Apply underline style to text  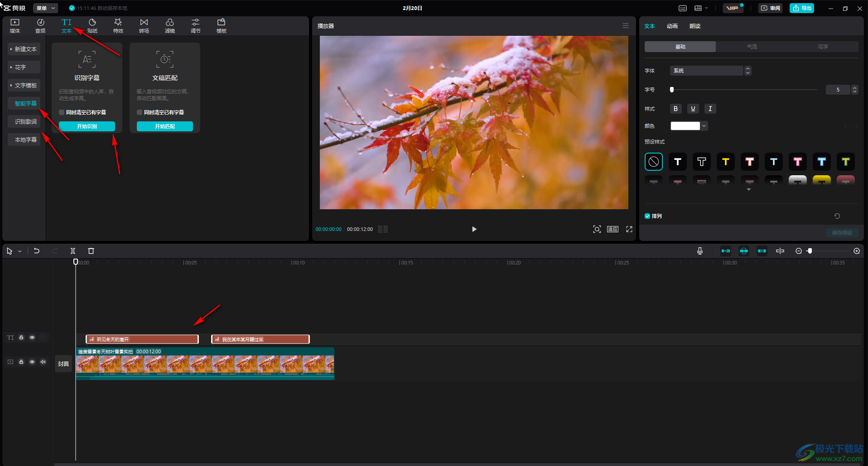coord(693,109)
